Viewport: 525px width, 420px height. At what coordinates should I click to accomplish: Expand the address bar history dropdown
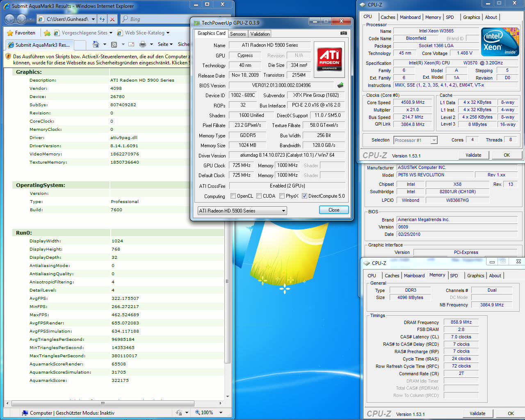pos(94,19)
